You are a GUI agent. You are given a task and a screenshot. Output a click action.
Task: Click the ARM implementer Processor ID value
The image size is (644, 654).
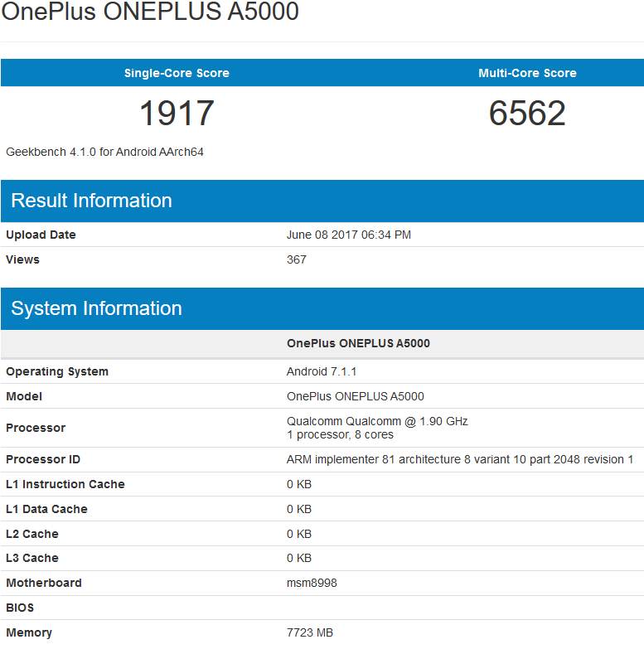coord(459,459)
